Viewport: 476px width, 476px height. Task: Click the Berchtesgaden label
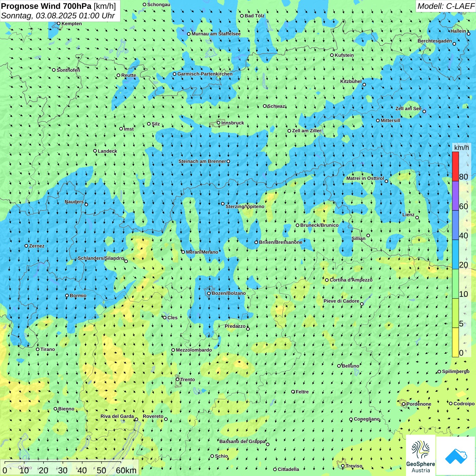[435, 41]
